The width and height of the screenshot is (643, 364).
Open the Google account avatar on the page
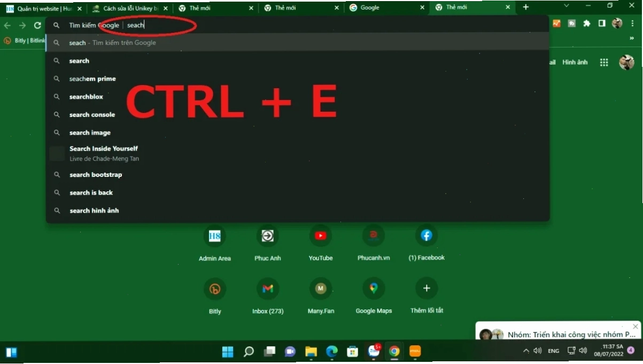626,63
